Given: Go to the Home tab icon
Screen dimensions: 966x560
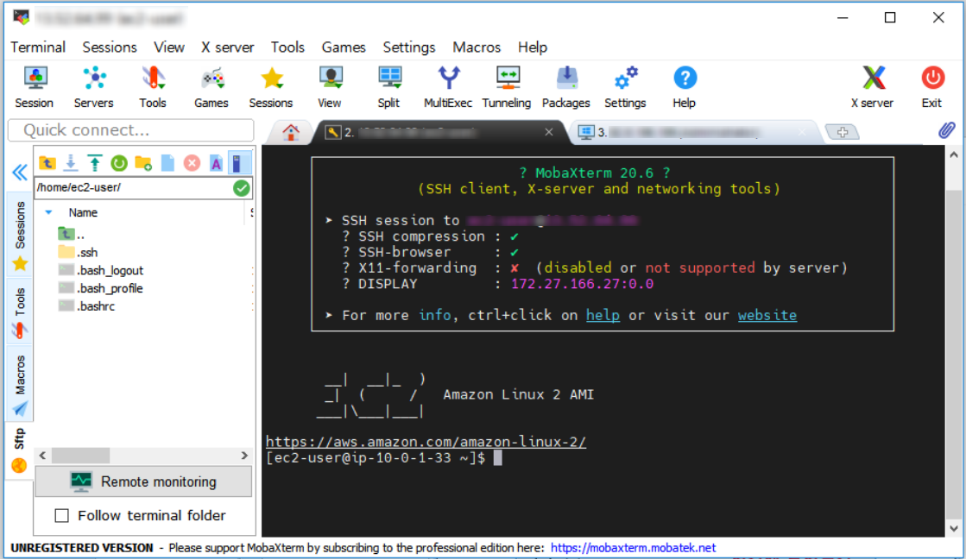Looking at the screenshot, I should (291, 132).
